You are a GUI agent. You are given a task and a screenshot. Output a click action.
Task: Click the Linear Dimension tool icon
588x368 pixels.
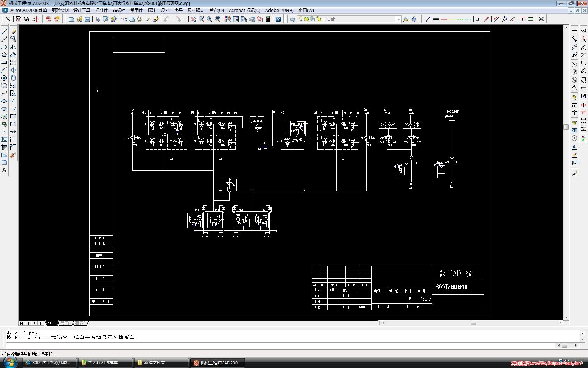pos(574,32)
